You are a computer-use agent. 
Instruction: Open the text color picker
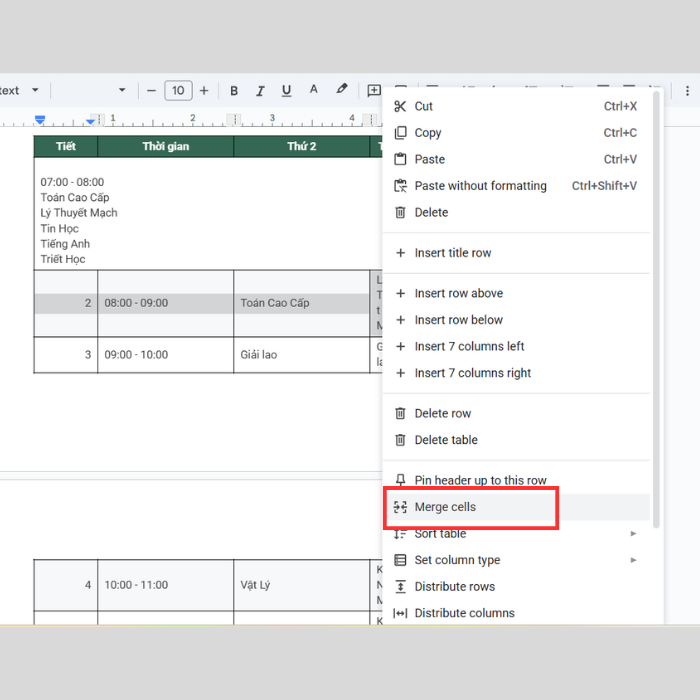click(314, 90)
